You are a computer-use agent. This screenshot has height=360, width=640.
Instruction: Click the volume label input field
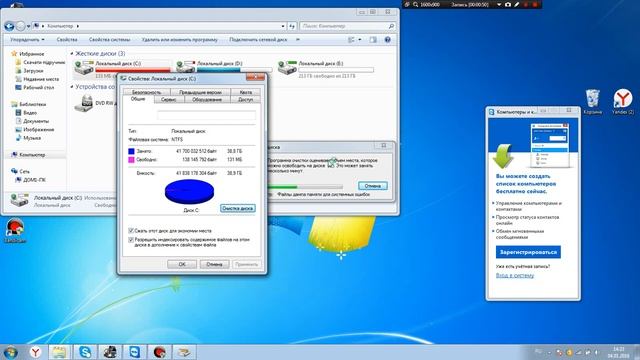click(x=207, y=115)
